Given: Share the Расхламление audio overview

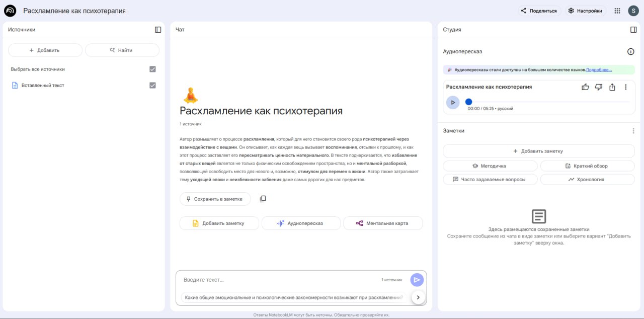Looking at the screenshot, I should [612, 87].
